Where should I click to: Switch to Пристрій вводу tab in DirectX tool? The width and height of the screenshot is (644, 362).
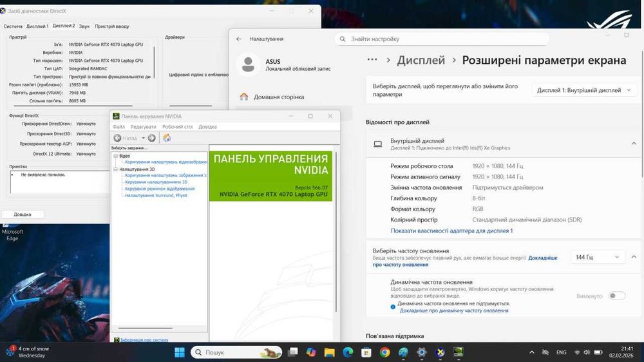(111, 26)
